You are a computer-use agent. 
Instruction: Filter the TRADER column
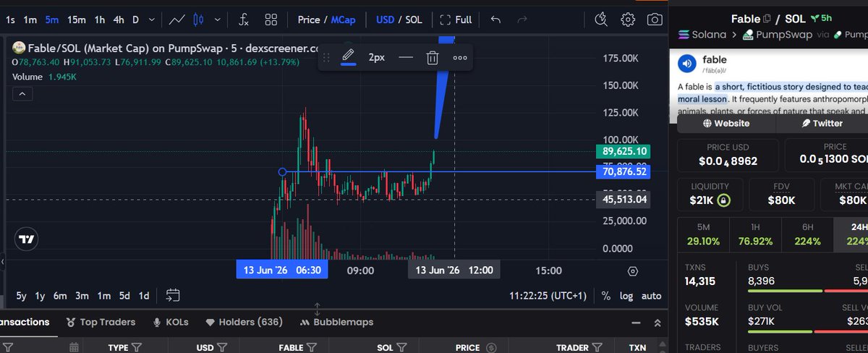click(598, 348)
